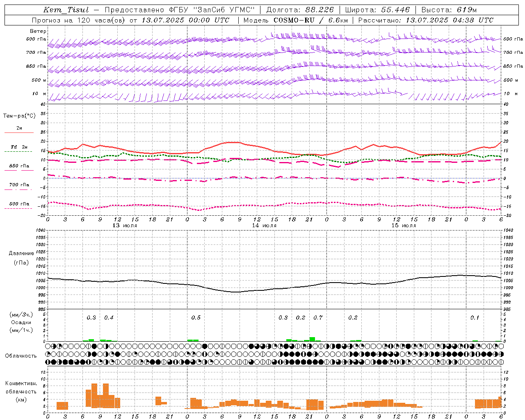Click the black pressure curve at its minimum

236,292
